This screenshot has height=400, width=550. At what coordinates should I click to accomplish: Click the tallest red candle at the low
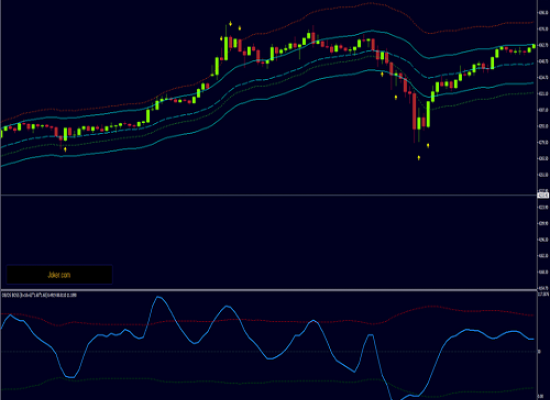point(414,111)
